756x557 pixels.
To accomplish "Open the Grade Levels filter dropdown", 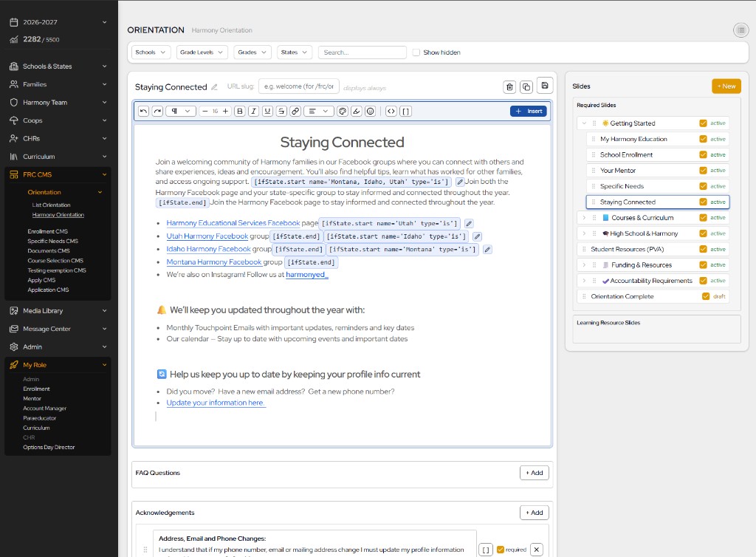I will pos(202,52).
